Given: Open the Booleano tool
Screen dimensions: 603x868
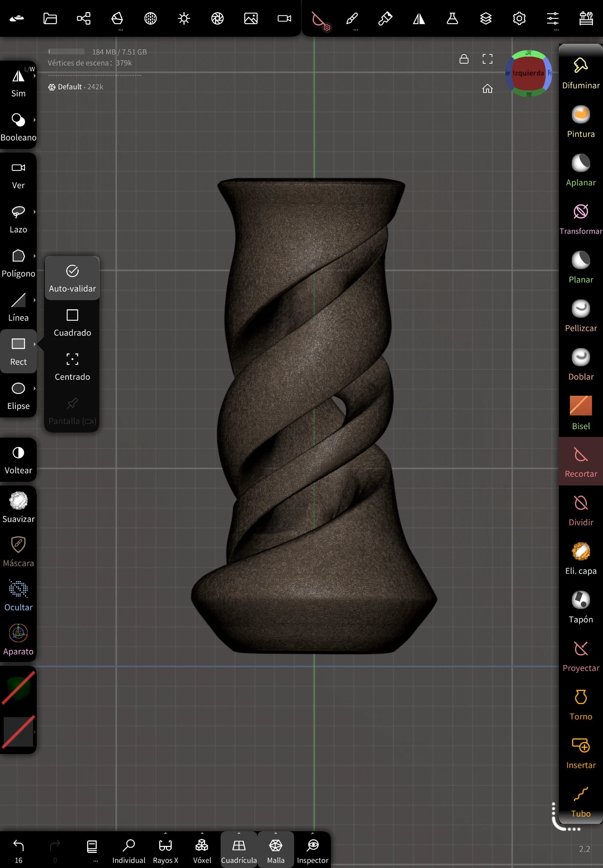Looking at the screenshot, I should click(x=18, y=126).
